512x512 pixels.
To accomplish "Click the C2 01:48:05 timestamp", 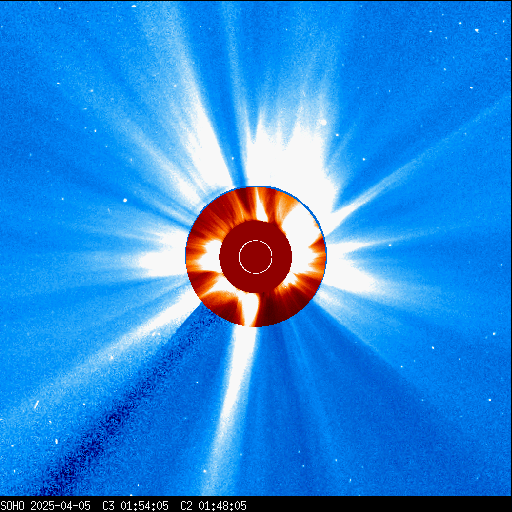I will pyautogui.click(x=213, y=506).
